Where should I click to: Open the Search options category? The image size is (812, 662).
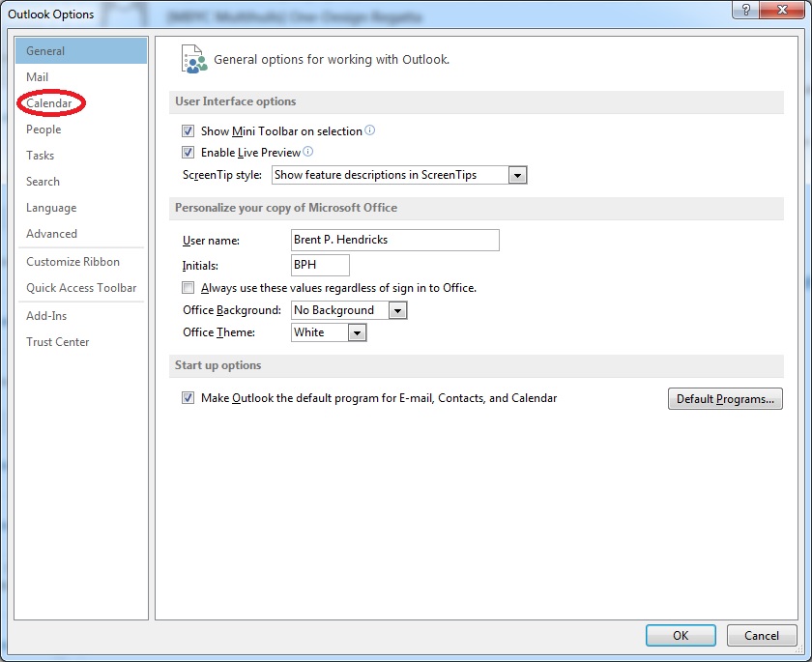tap(81, 182)
